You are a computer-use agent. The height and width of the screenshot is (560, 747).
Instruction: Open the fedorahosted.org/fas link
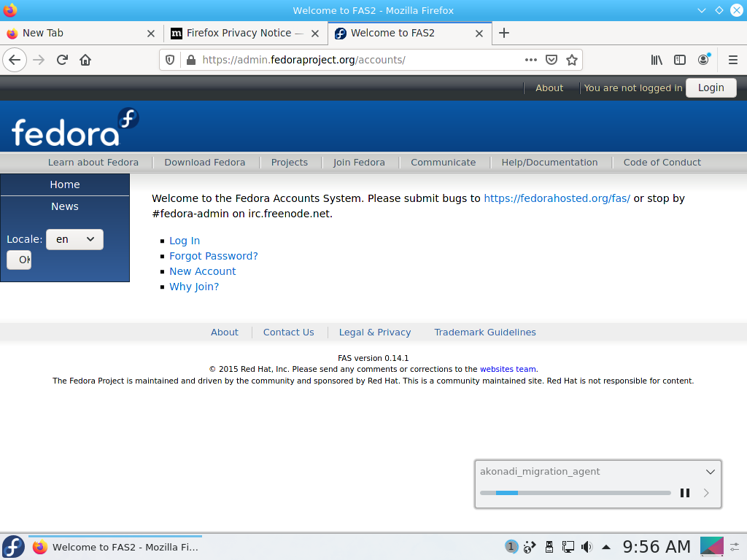(557, 198)
